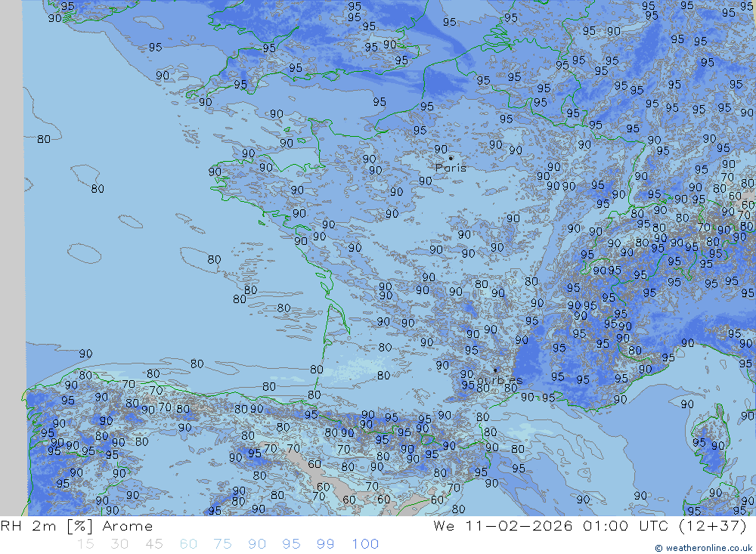The height and width of the screenshot is (554, 756).
Task: Click legend value 30
Action: point(119,544)
